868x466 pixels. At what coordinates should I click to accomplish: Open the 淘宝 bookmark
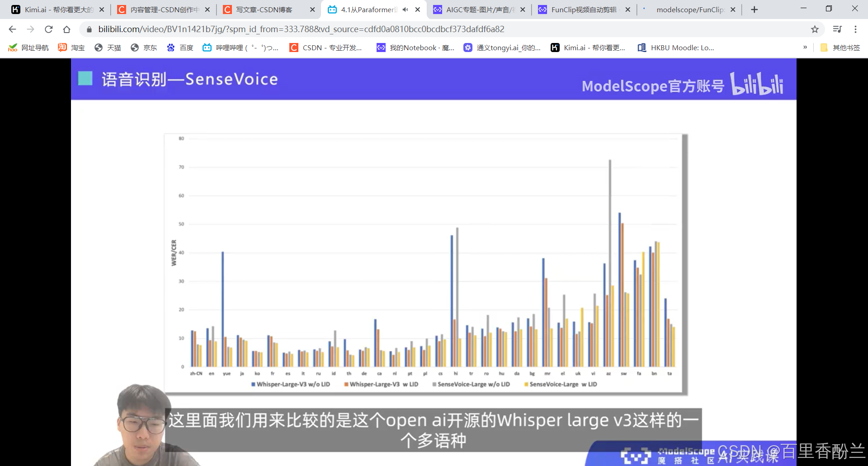click(x=71, y=48)
